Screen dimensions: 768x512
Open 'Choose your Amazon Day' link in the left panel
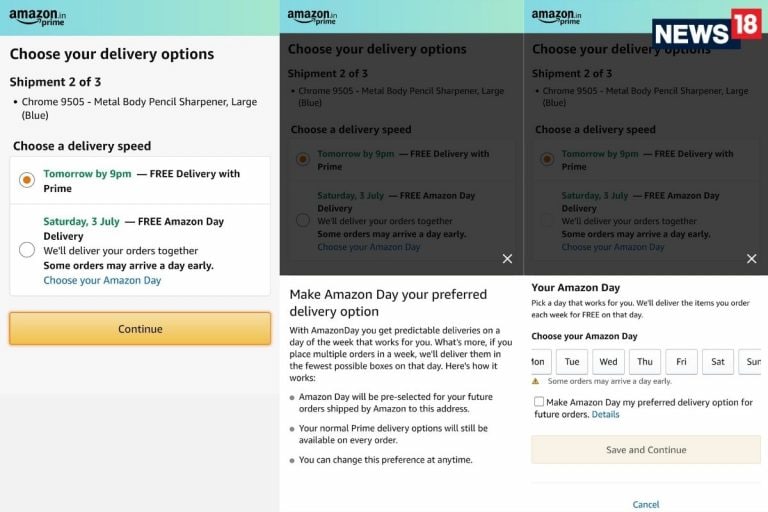[x=102, y=281]
